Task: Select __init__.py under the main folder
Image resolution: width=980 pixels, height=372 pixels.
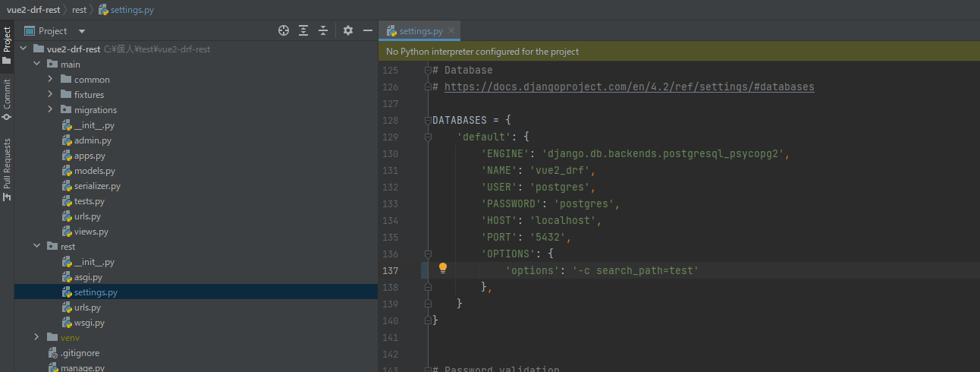Action: [x=94, y=125]
